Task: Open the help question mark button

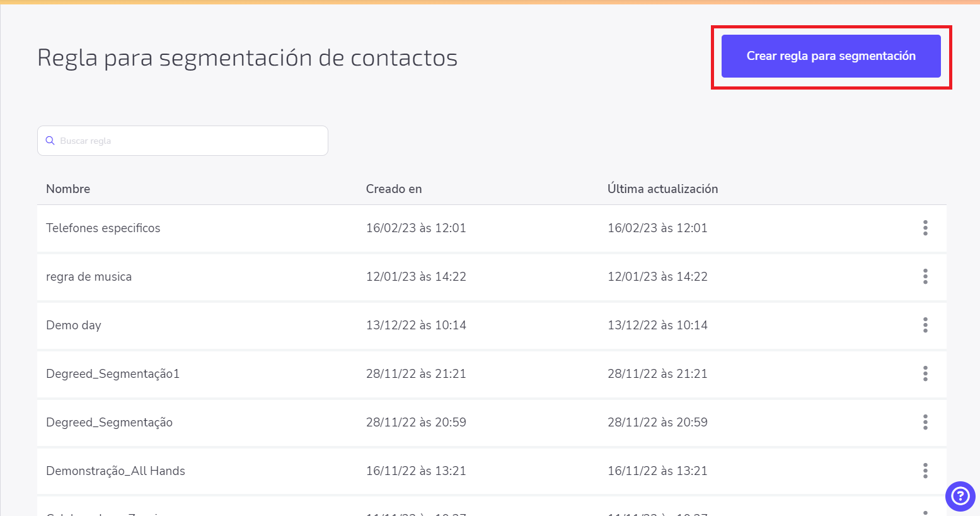Action: click(960, 496)
